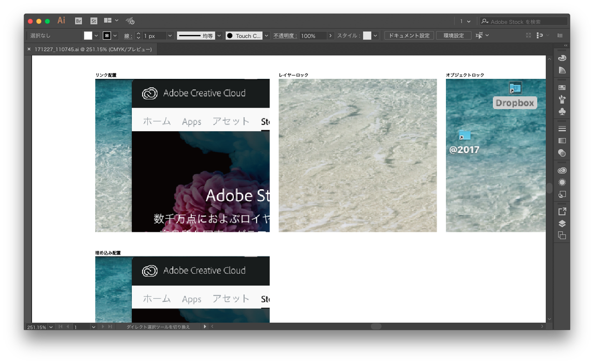Viewport: 594px width, 364px height.
Task: Click the オブジェクトロック desktop image
Action: pos(496,155)
